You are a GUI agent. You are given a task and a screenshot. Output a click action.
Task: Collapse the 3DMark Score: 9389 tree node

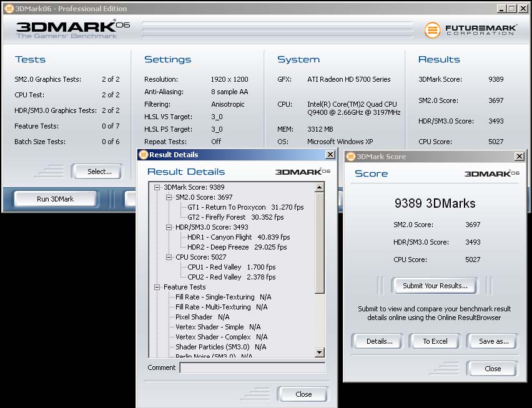pos(157,187)
